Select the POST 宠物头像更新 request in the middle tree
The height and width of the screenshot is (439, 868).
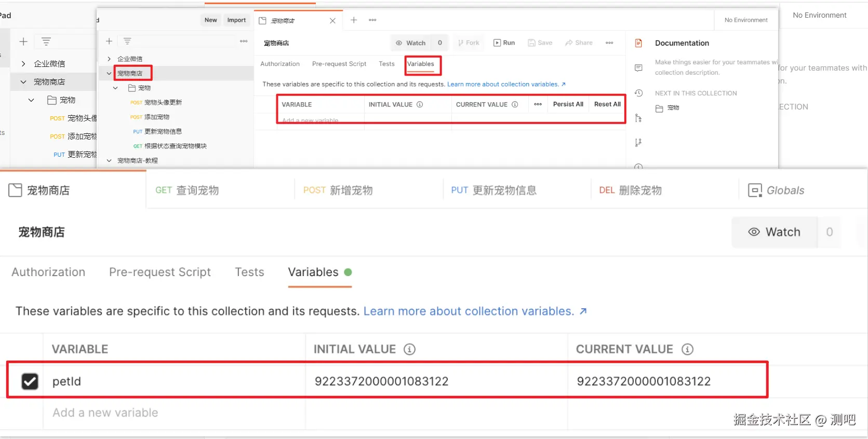pyautogui.click(x=156, y=102)
